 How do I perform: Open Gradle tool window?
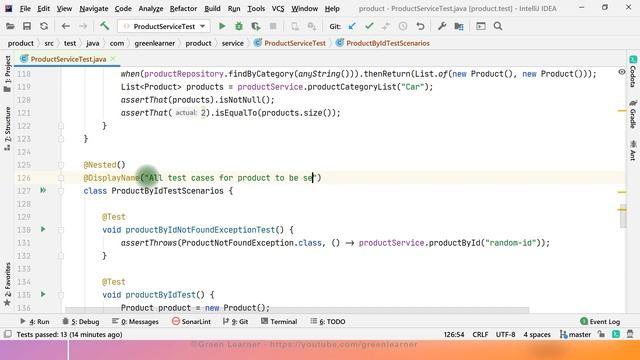point(633,114)
